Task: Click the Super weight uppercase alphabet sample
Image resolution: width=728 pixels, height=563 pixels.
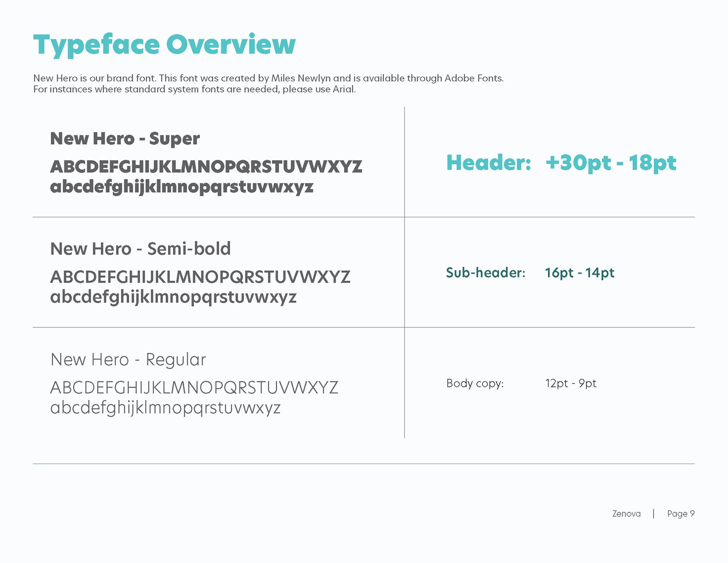Action: [206, 167]
